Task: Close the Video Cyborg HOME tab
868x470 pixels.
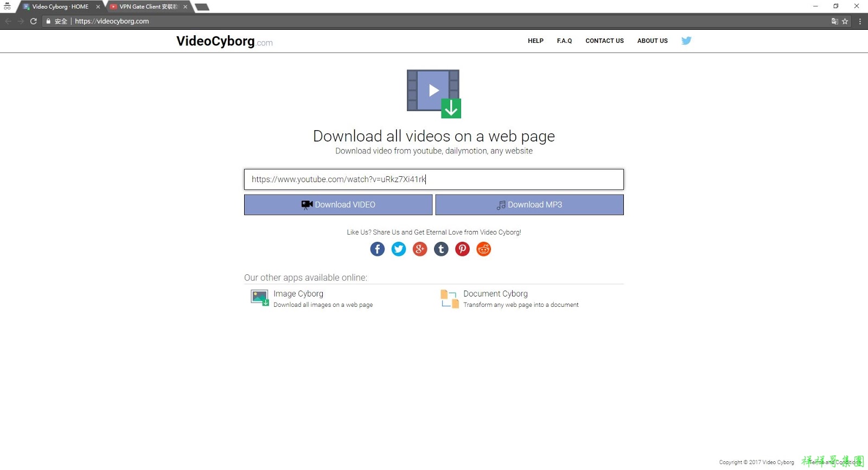Action: pyautogui.click(x=98, y=7)
